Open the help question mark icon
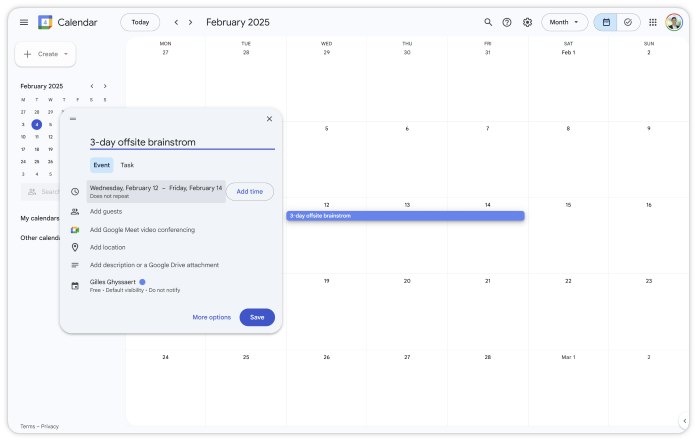This screenshot has height=441, width=697. tap(507, 22)
